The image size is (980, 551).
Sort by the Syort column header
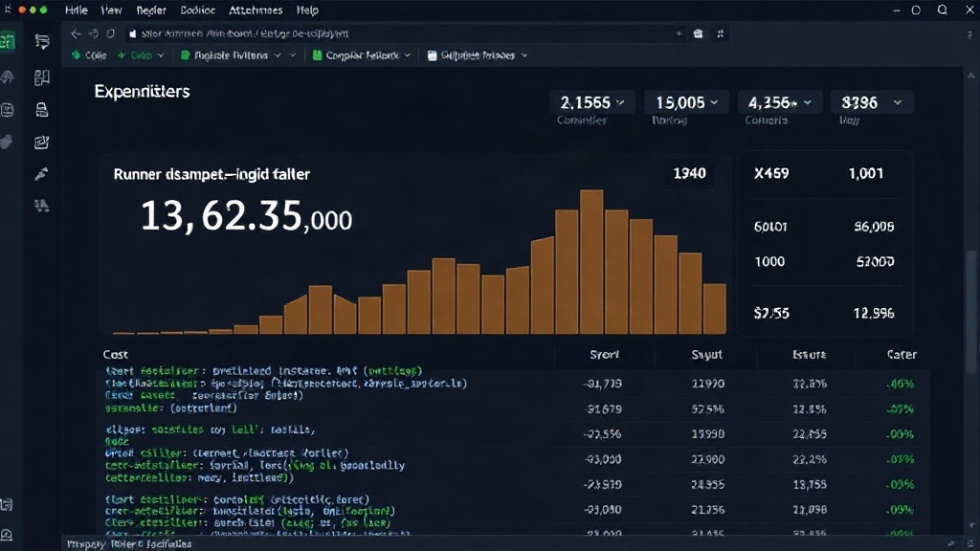(605, 354)
